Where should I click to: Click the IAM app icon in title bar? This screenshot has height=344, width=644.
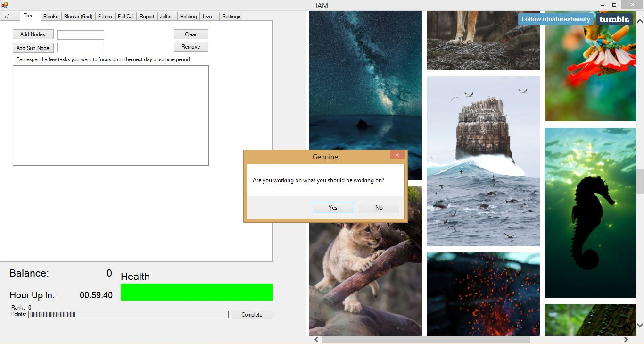click(4, 5)
